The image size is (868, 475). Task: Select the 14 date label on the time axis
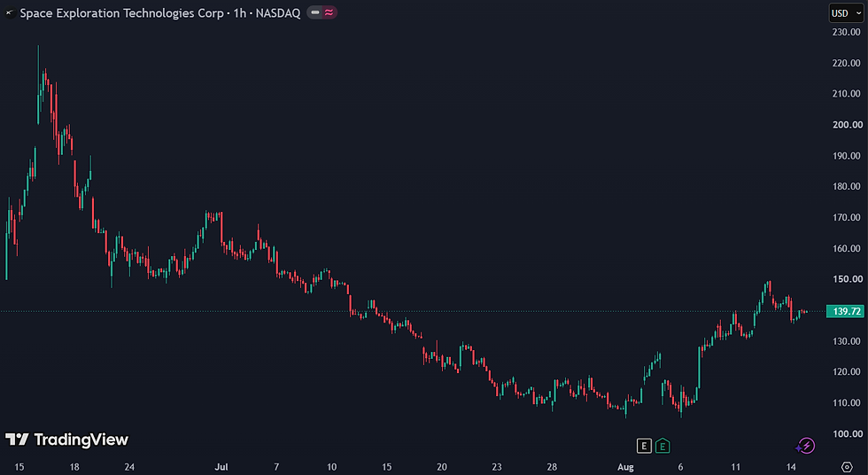[x=791, y=467]
